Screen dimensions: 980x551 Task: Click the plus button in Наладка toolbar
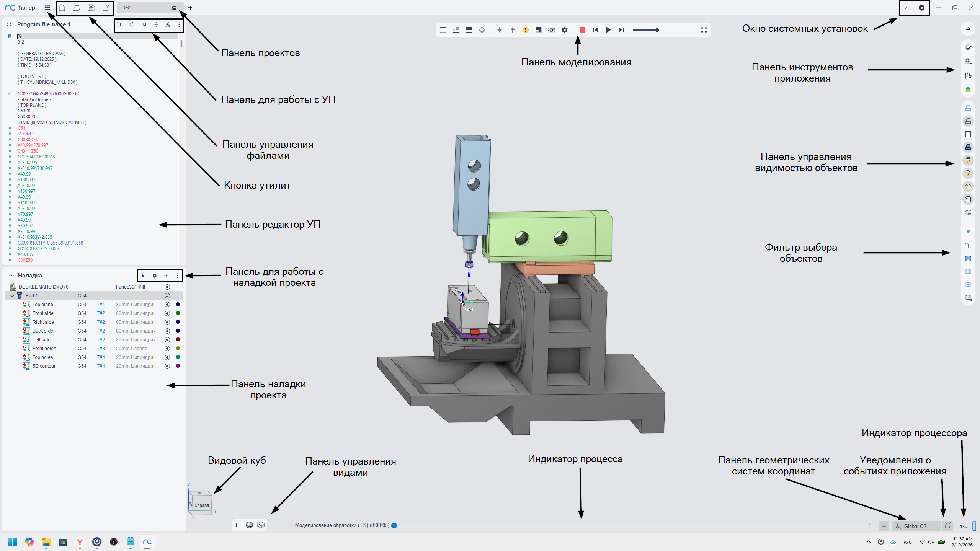point(166,275)
